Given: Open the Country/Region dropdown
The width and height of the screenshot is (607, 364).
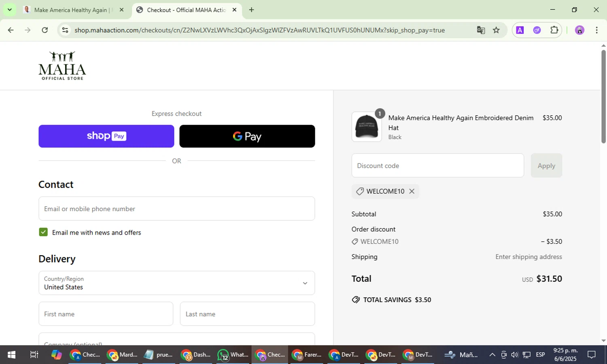Looking at the screenshot, I should point(177,283).
